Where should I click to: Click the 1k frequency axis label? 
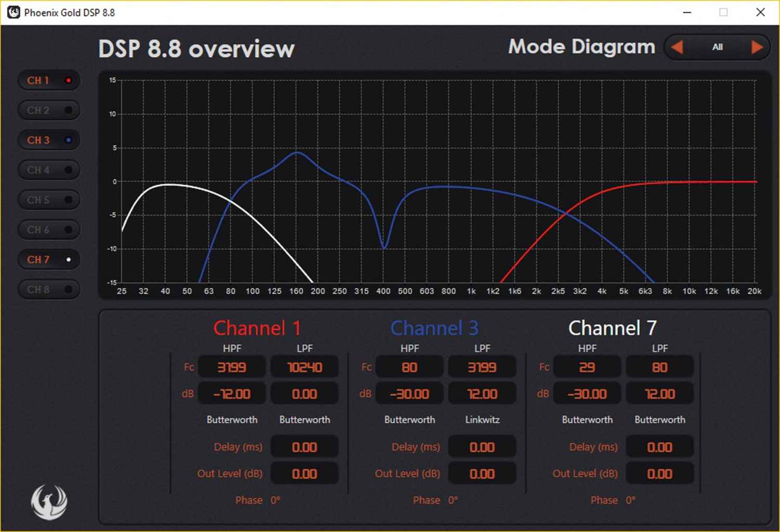click(x=471, y=291)
